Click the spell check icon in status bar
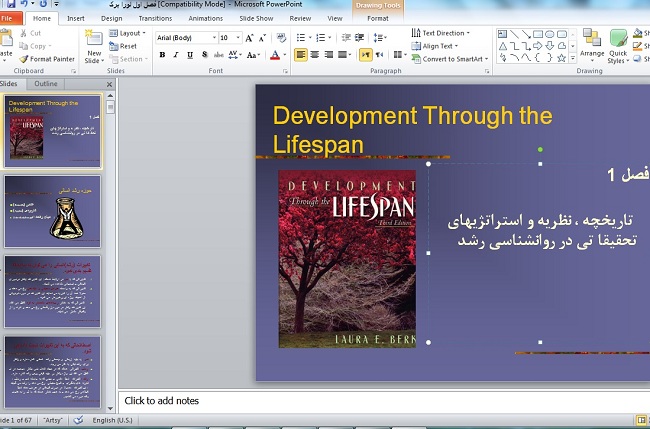This screenshot has width=650, height=429. 78,420
